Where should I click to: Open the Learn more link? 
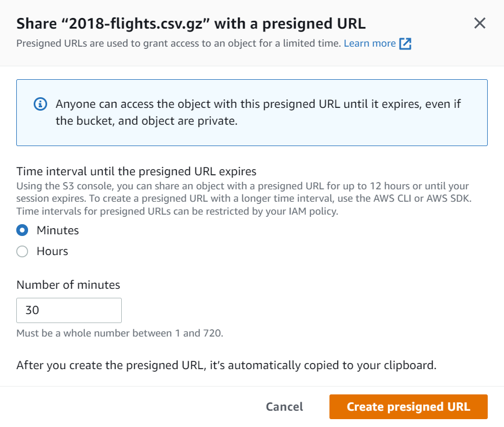(369, 43)
